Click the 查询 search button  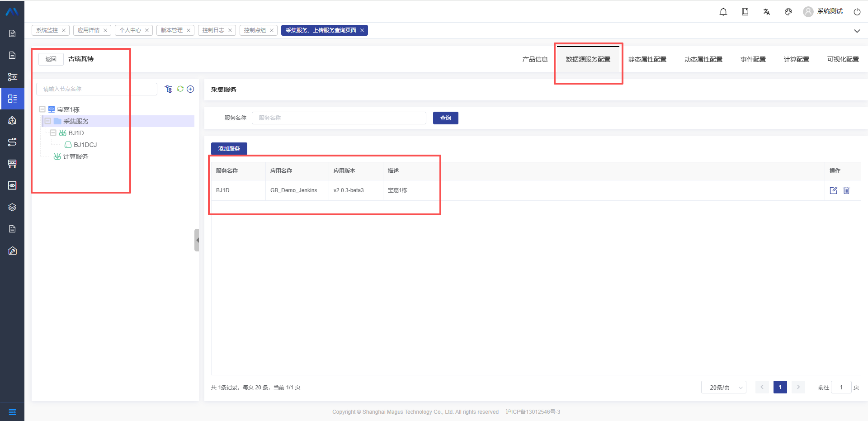tap(445, 118)
